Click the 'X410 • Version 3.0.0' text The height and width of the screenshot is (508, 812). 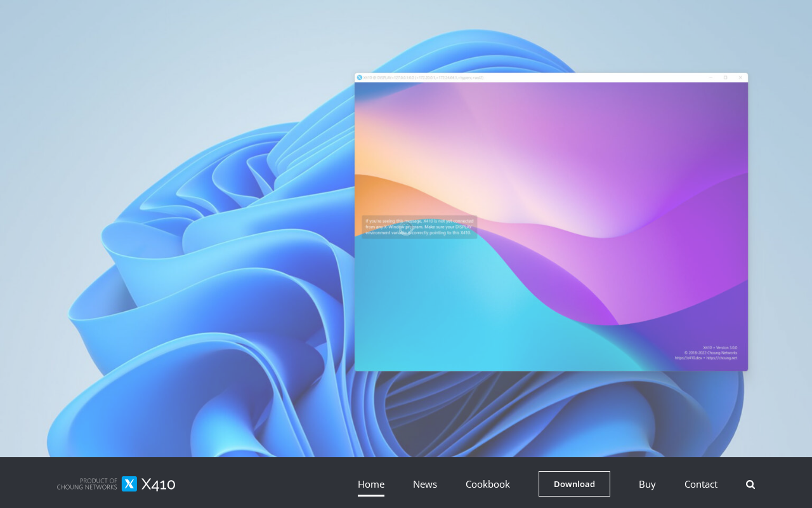720,347
